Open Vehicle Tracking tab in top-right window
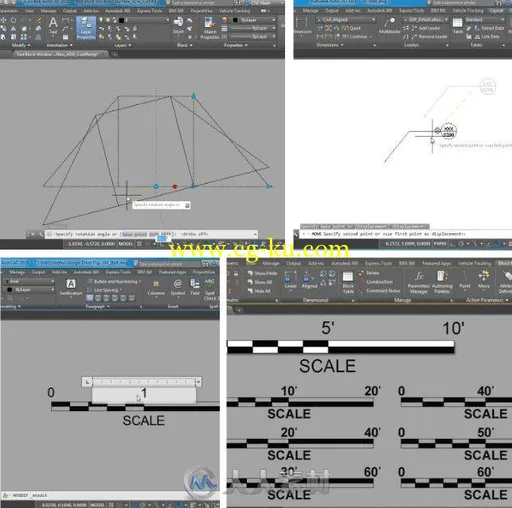 pyautogui.click(x=468, y=11)
